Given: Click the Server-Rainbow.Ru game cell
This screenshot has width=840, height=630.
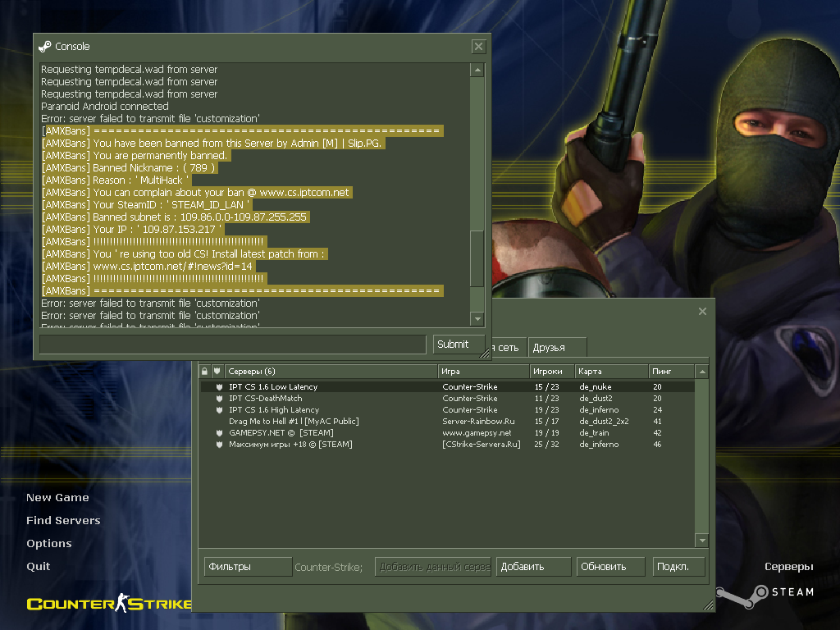Looking at the screenshot, I should 478,422.
